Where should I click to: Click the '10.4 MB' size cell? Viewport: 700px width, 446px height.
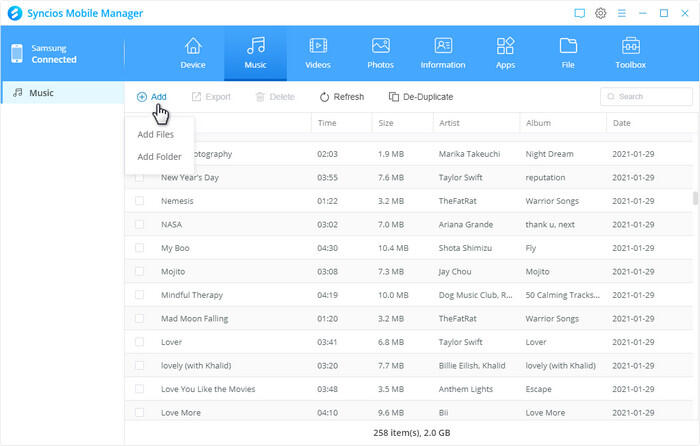pos(393,248)
